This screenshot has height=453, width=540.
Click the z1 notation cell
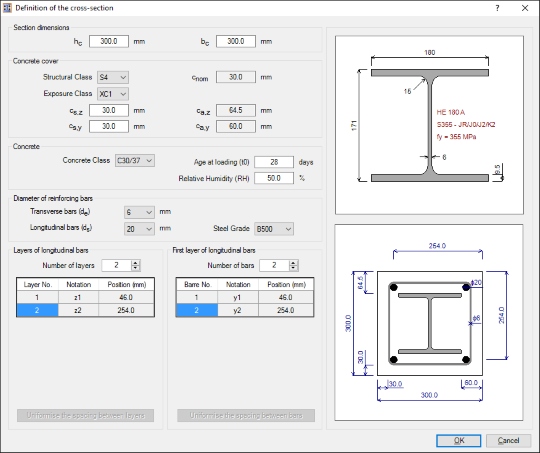click(x=78, y=297)
